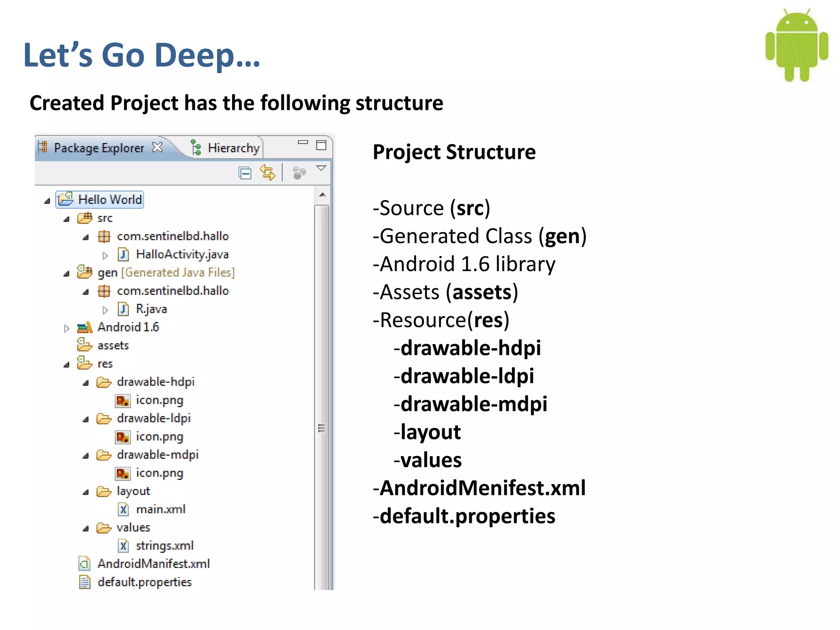Expand the R.java node arrow
The image size is (840, 630).
click(x=105, y=310)
